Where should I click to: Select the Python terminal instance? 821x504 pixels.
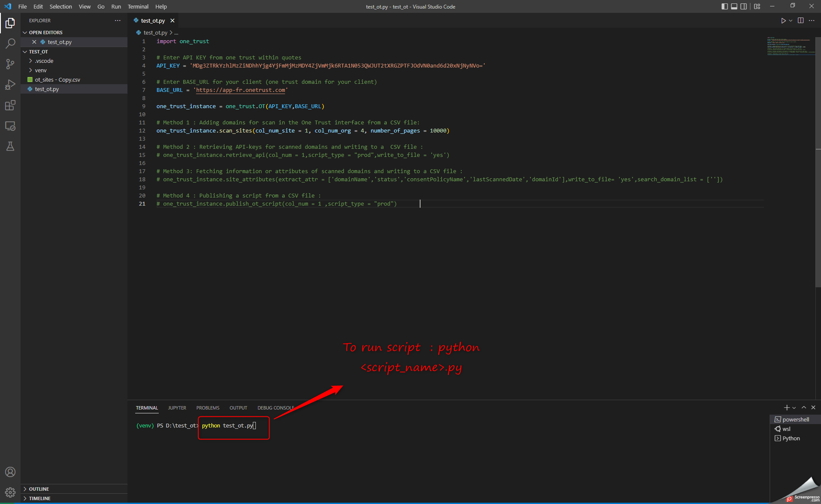click(795, 438)
